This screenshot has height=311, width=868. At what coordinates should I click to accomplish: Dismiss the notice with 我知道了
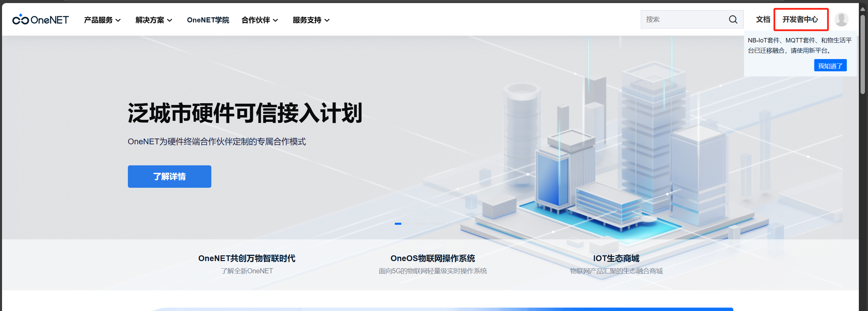point(830,66)
